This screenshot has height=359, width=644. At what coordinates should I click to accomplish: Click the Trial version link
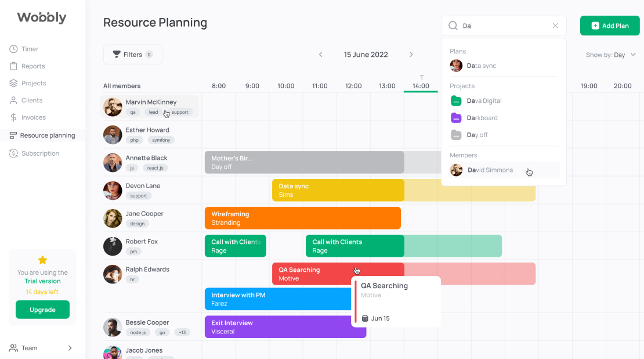point(42,281)
